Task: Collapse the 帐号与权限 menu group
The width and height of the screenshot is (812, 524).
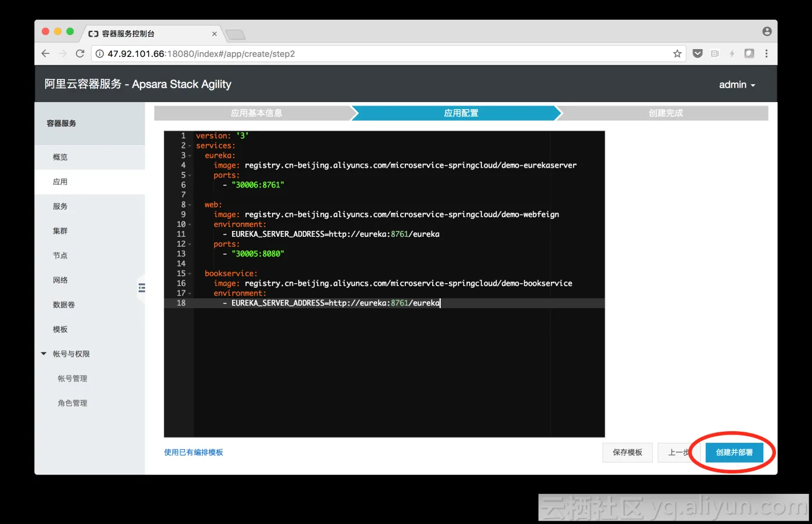Action: tap(43, 353)
